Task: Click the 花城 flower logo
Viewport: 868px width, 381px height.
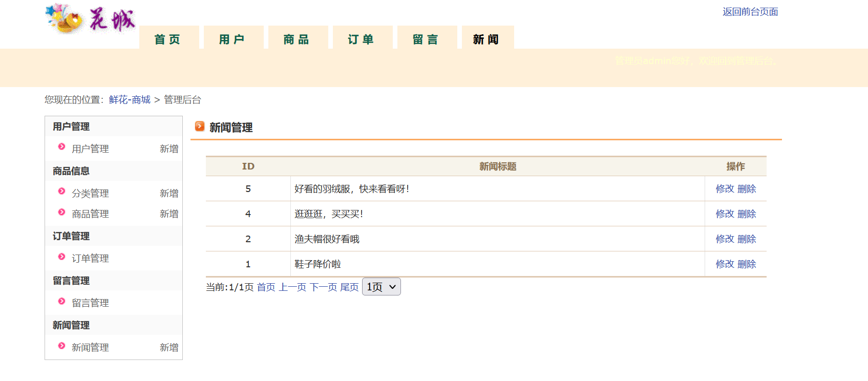Action: pyautogui.click(x=91, y=18)
